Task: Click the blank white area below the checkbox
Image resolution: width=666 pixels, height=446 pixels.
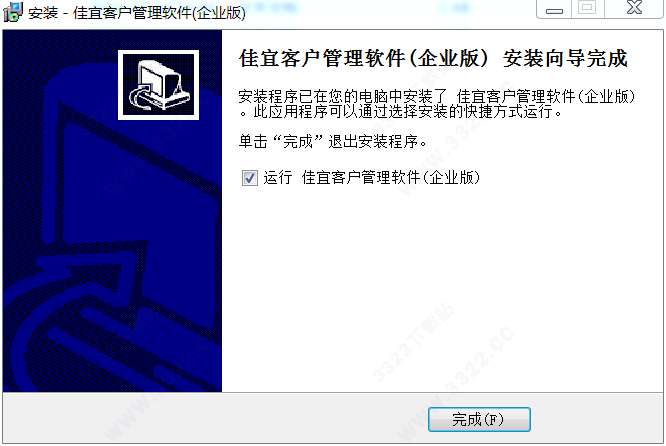Action: (x=442, y=276)
